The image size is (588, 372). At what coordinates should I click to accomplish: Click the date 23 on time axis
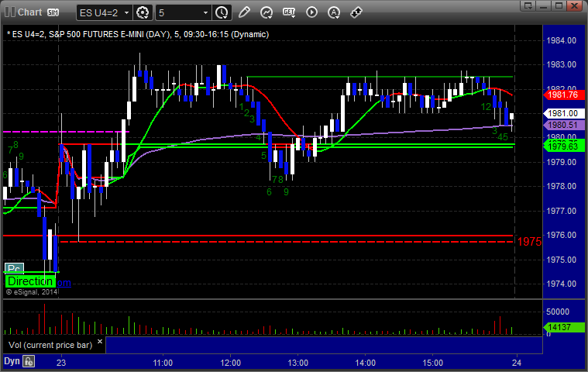click(61, 363)
